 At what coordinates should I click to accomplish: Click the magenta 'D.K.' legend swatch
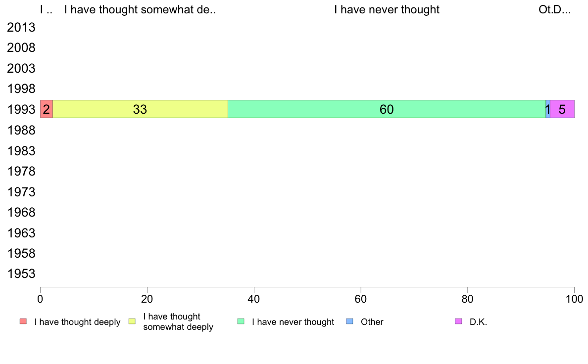click(x=458, y=321)
